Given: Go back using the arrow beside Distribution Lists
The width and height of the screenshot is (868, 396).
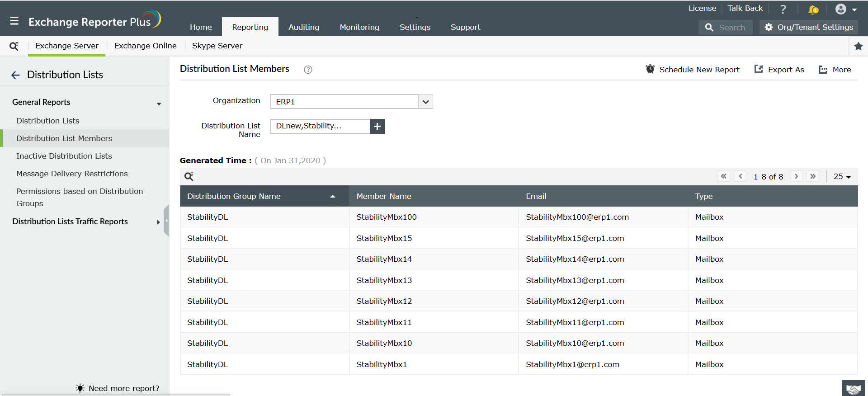Looking at the screenshot, I should coord(16,75).
